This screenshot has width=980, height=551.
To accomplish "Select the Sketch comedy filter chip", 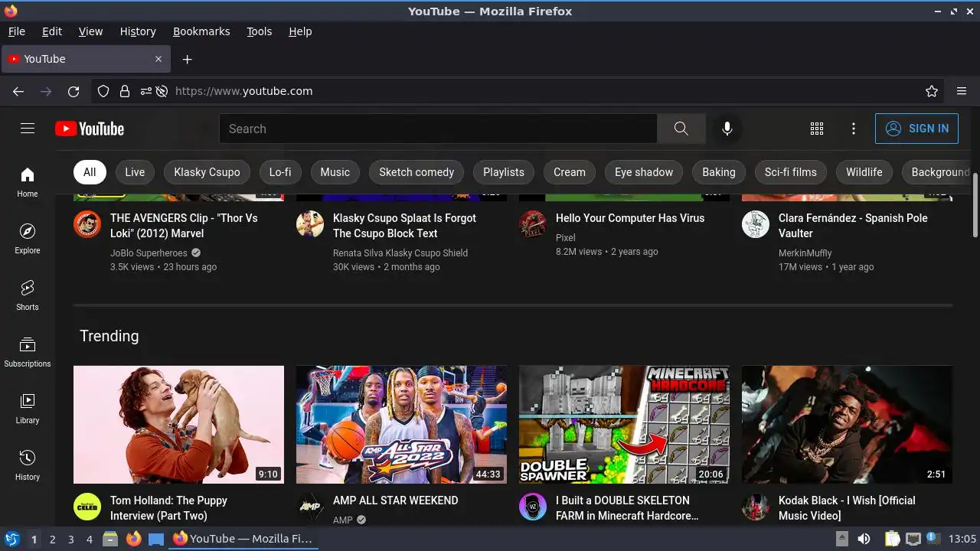I will 416,172.
